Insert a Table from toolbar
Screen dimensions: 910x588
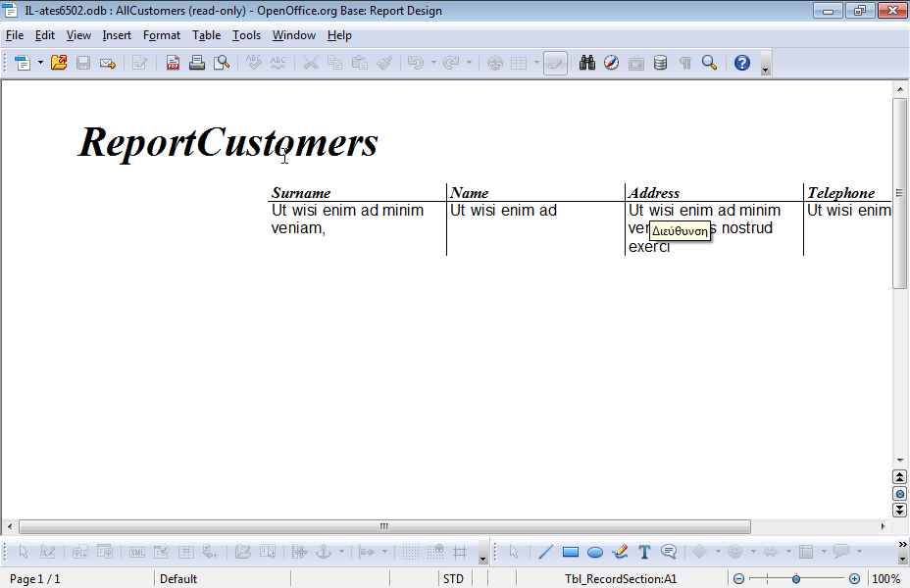click(519, 63)
